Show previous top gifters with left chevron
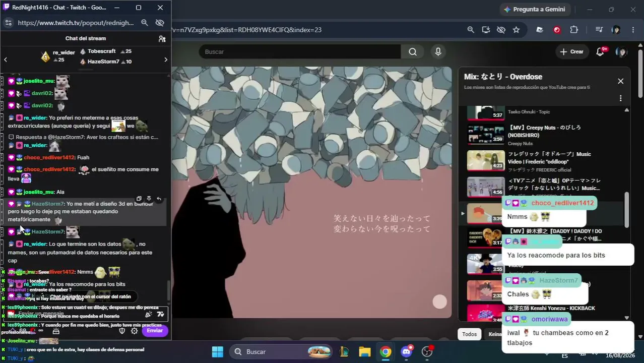644x363 pixels. point(6,59)
